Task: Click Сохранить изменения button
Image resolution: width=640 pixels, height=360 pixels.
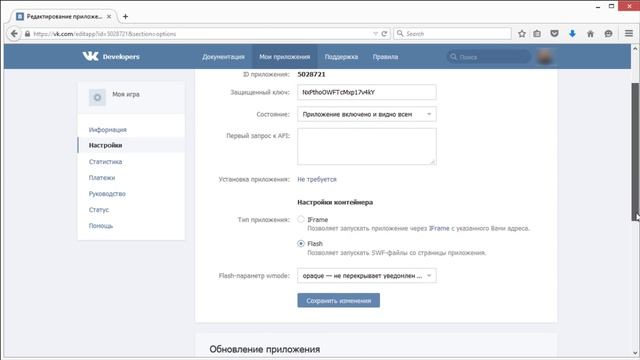Action: point(338,300)
